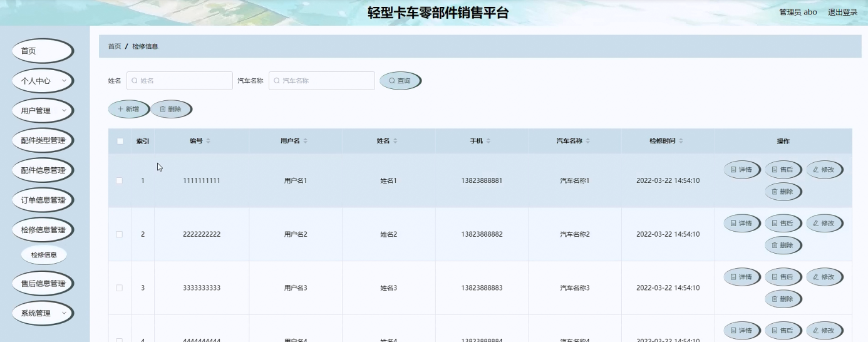Focus the 姓名 search input field

coord(180,81)
